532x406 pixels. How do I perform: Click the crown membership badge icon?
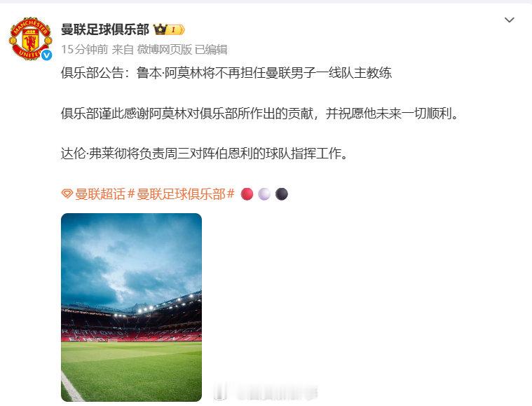[169, 29]
